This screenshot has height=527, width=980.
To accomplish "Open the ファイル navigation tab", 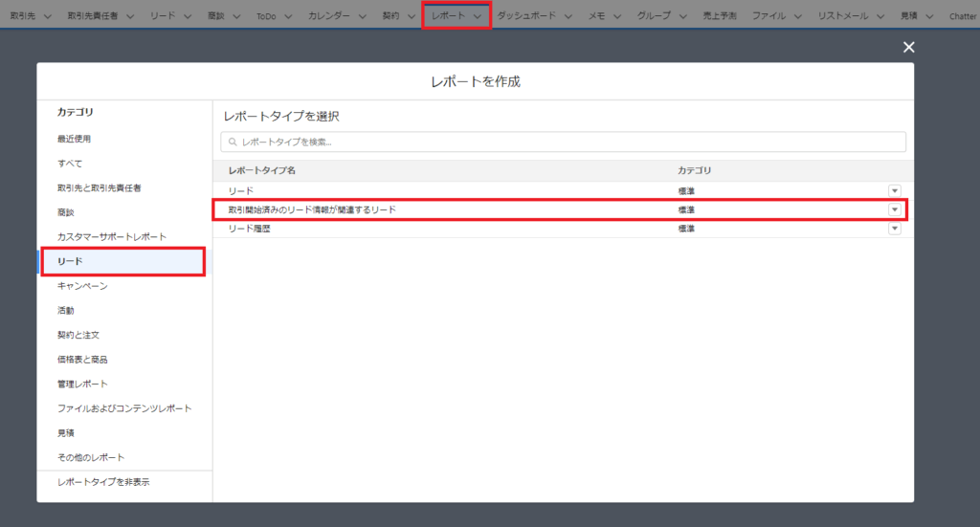I will click(768, 15).
